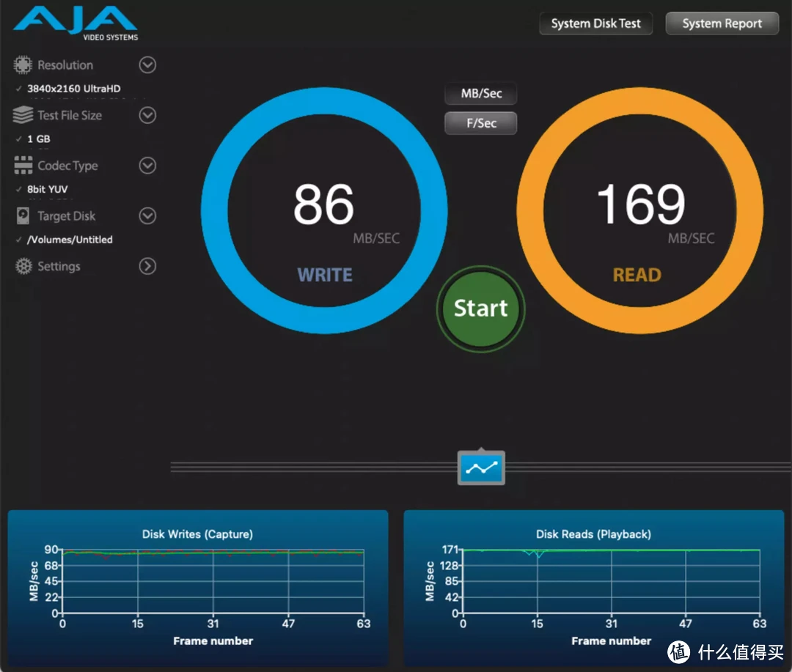
Task: Select the /Volumes/Untitled target disk entry
Action: tap(70, 240)
